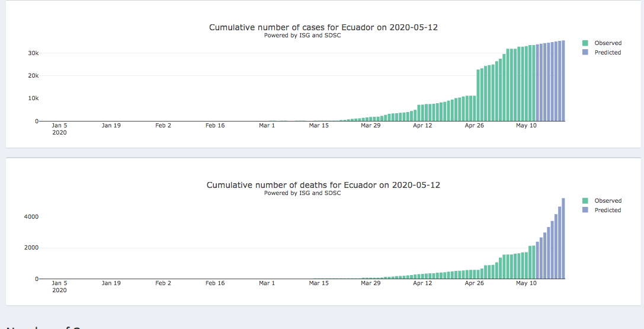644x329 pixels.
Task: Click the Feb 16 tick on cases chart axis
Action: 215,126
